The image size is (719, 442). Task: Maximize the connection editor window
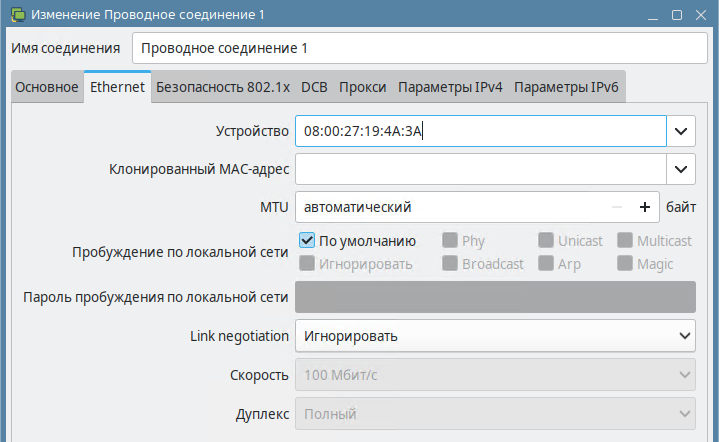[x=677, y=15]
